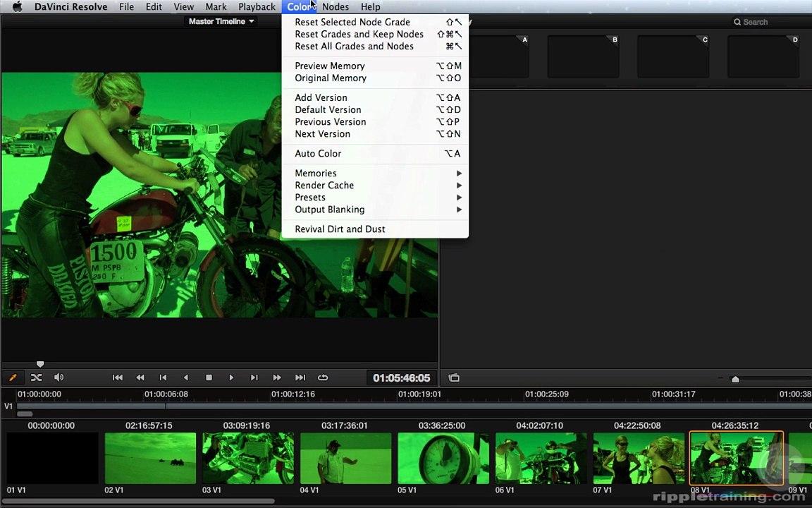The width and height of the screenshot is (812, 508).
Task: Select Original Memory menu item
Action: 375,78
